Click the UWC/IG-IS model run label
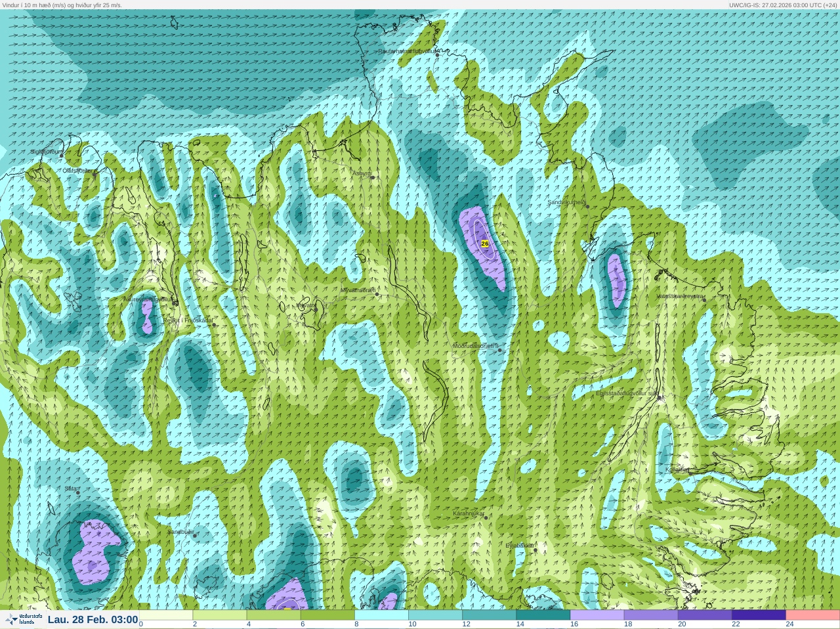 [784, 5]
